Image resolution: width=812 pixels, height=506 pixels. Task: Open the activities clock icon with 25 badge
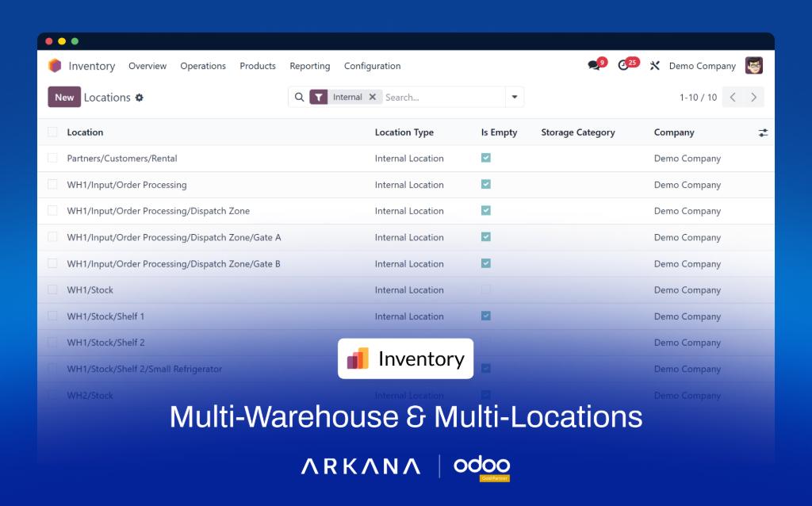623,65
